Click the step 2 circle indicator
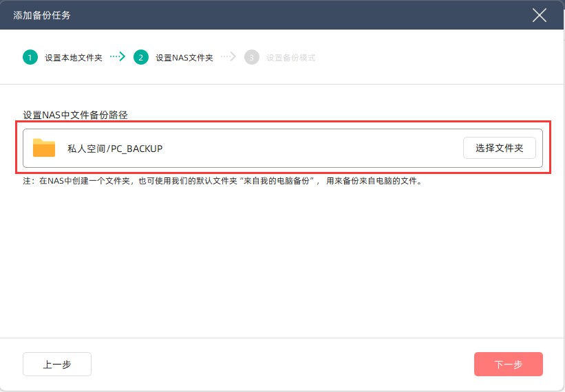This screenshot has width=565, height=392. pos(141,58)
